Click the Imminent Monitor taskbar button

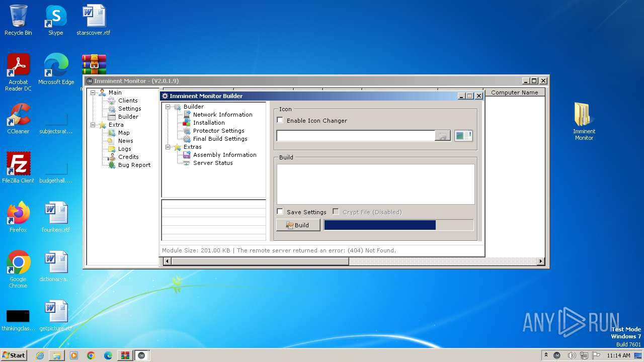click(x=141, y=355)
